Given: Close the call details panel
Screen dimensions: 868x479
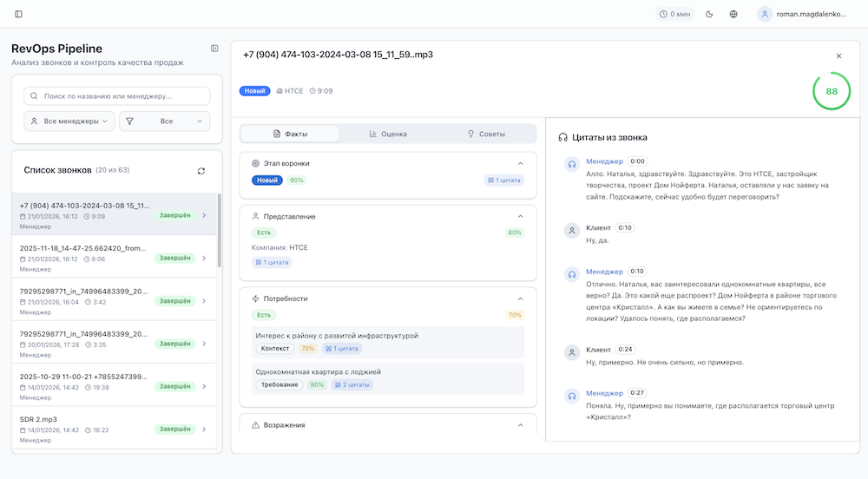Looking at the screenshot, I should click(838, 56).
